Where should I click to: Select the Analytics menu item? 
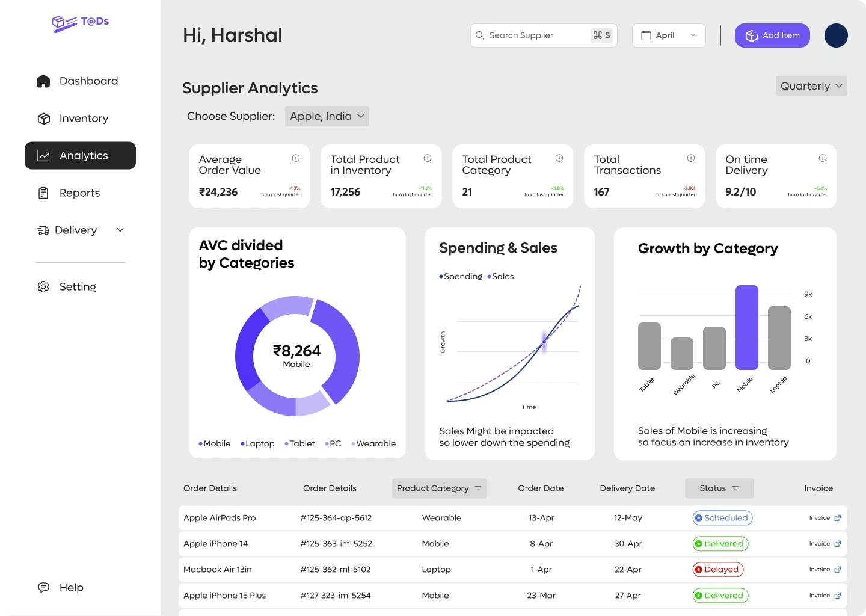(x=80, y=156)
